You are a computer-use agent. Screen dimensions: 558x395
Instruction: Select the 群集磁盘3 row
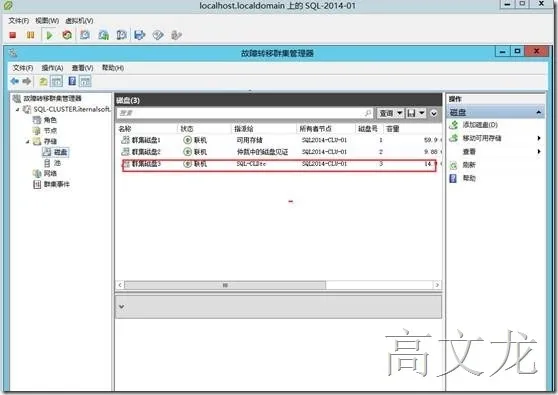click(279, 164)
